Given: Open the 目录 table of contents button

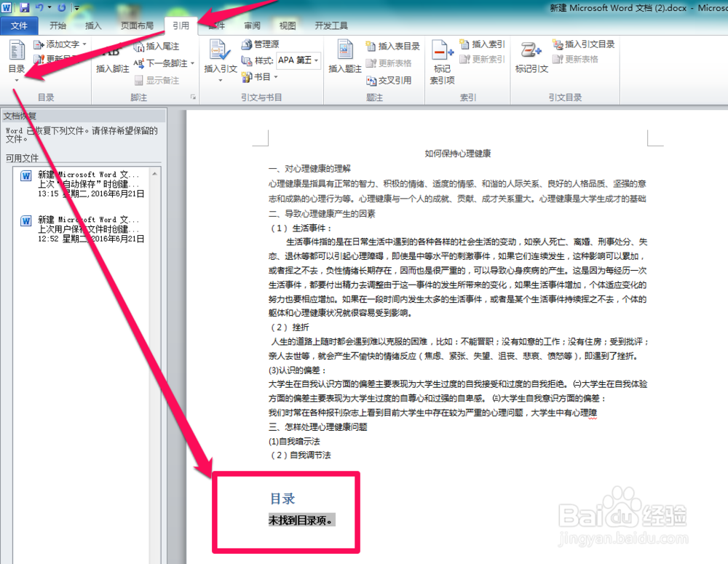Looking at the screenshot, I should coord(17,60).
